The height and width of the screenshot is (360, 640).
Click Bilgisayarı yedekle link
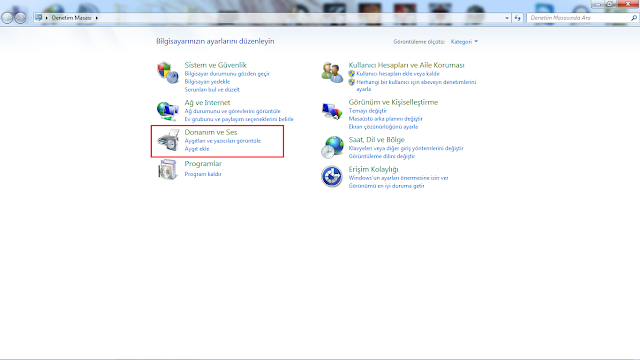click(x=207, y=82)
